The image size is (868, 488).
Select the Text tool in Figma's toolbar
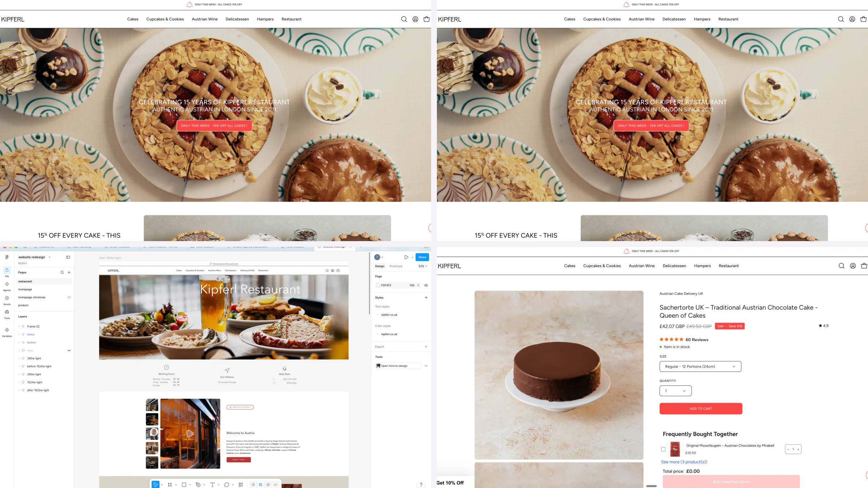[x=212, y=485]
